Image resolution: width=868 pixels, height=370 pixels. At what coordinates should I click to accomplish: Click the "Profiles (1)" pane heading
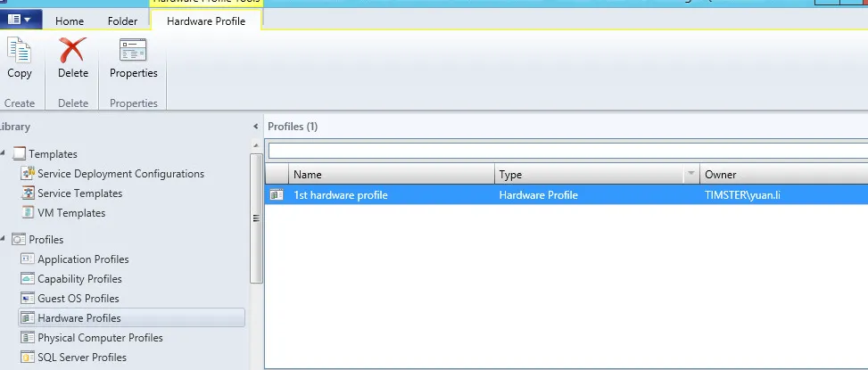[293, 127]
